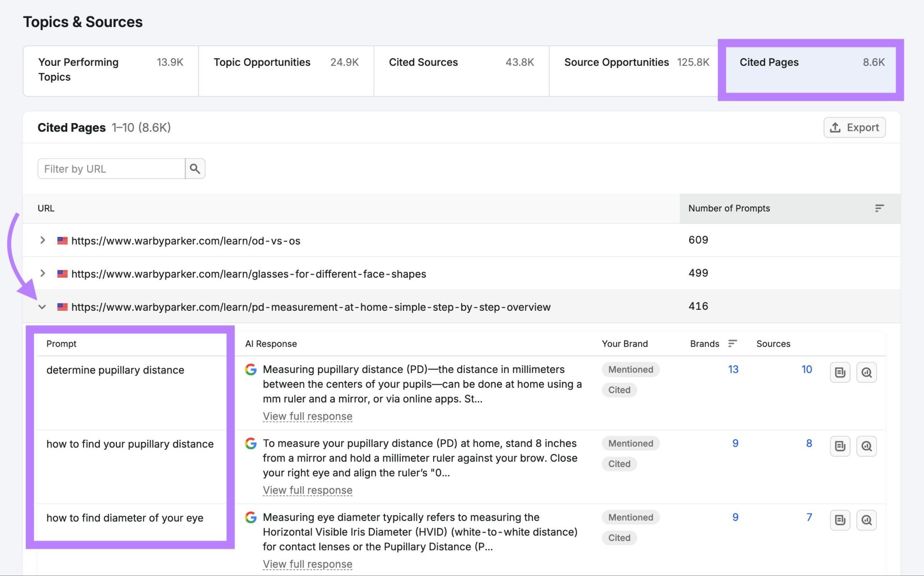Click the 'Prompt' column header
This screenshot has height=576, width=924.
61,344
